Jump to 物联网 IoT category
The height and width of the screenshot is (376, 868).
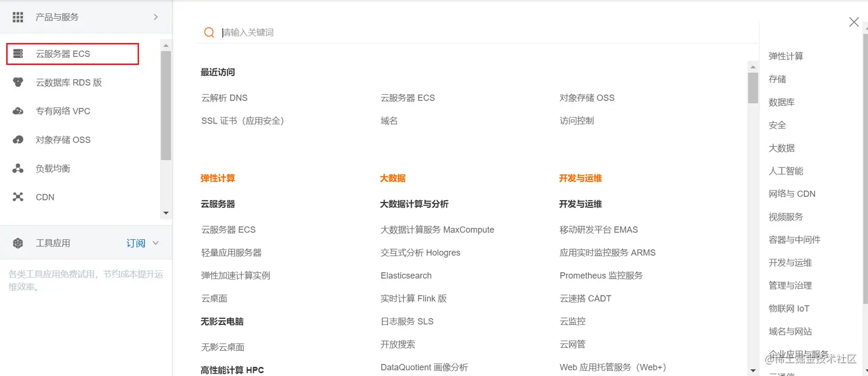pyautogui.click(x=789, y=309)
